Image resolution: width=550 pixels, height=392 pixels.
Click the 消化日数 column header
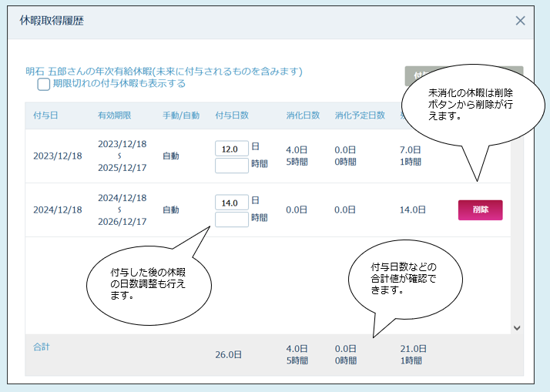point(302,116)
